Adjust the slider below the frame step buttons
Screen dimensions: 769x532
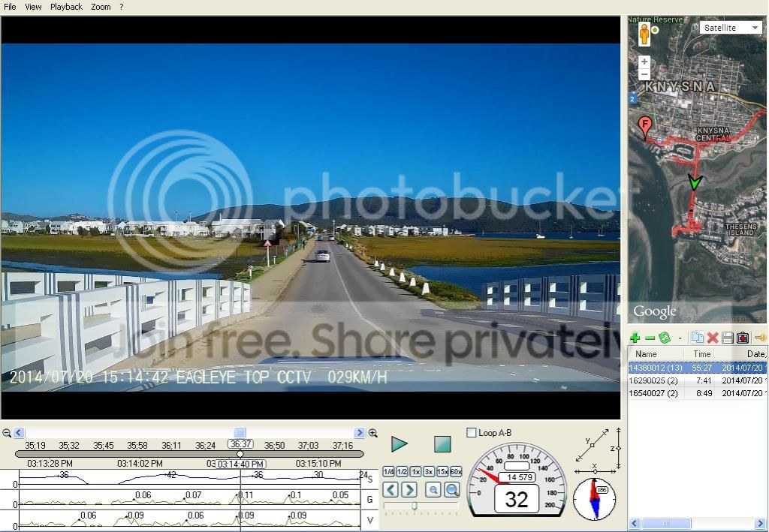tap(415, 506)
